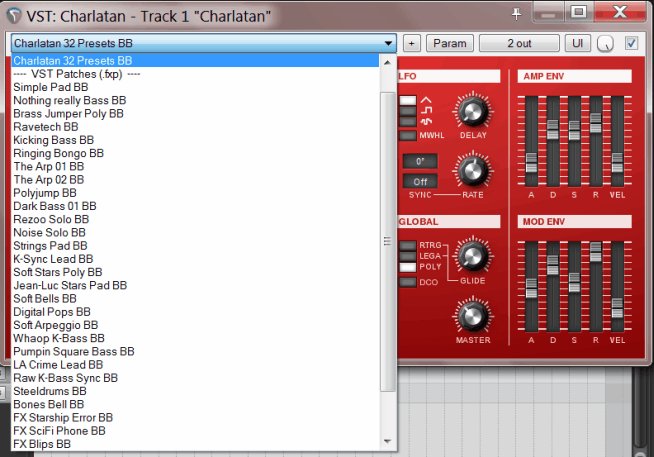Select the LFO square waveform switch
The height and width of the screenshot is (457, 654).
click(x=407, y=111)
